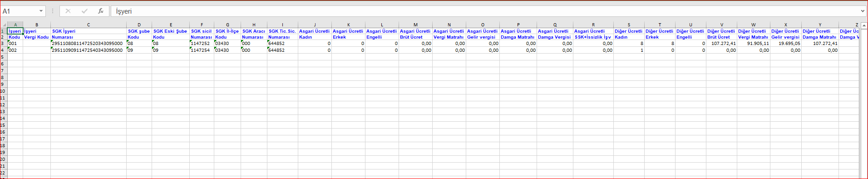Click the Insert Function fx icon

(101, 11)
